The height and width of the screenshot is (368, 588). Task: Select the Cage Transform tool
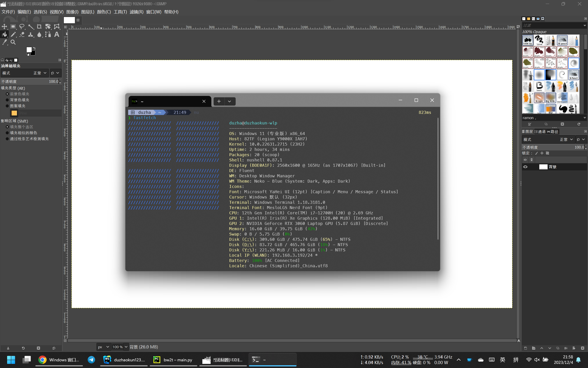coord(57,26)
